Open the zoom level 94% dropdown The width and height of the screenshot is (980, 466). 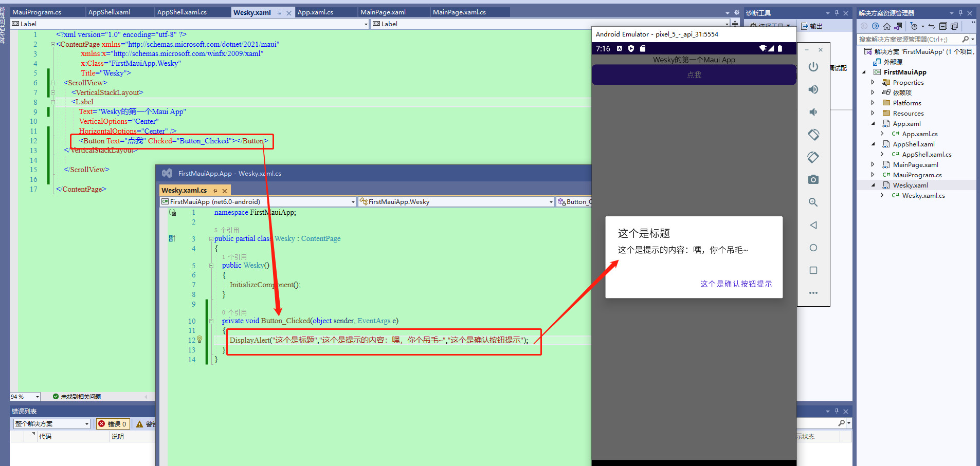point(37,397)
